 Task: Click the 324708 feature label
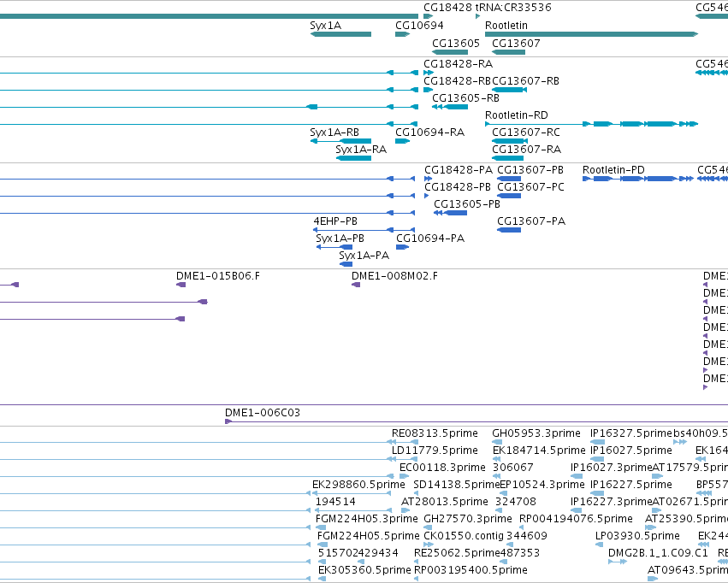pos(515,502)
